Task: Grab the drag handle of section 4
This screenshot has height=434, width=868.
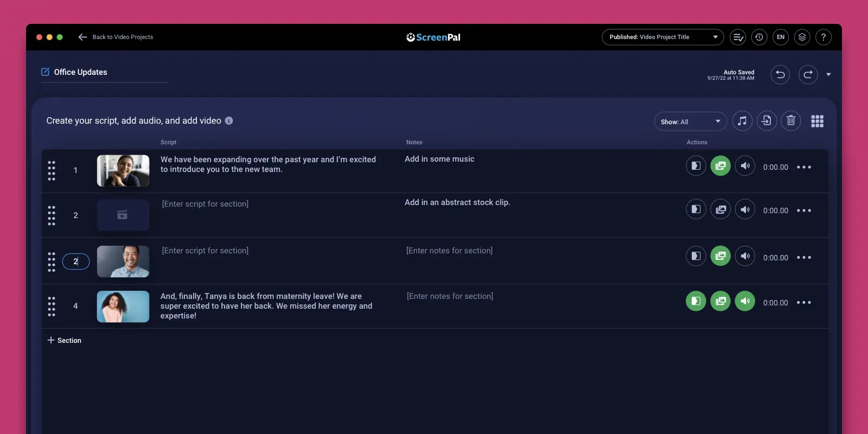Action: click(x=52, y=307)
